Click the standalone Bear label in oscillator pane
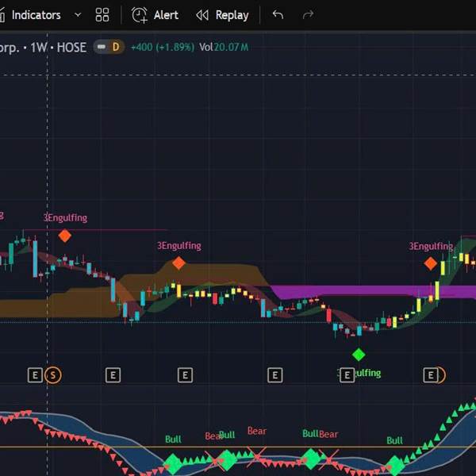The width and height of the screenshot is (476, 476). pos(257,431)
